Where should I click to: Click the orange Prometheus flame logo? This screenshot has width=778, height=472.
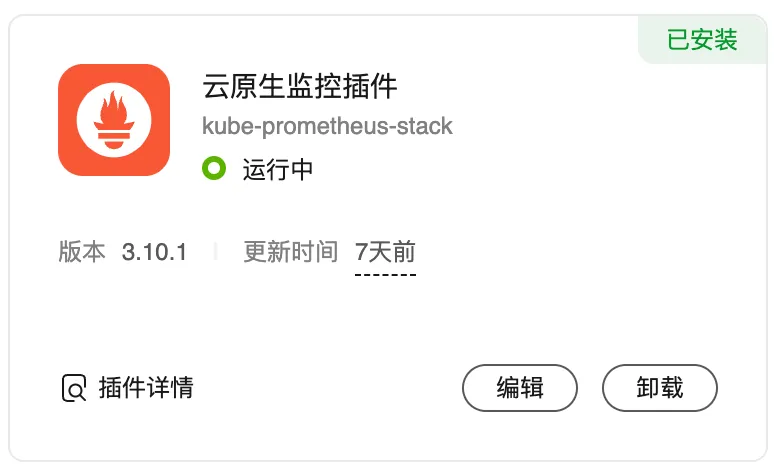click(x=114, y=120)
